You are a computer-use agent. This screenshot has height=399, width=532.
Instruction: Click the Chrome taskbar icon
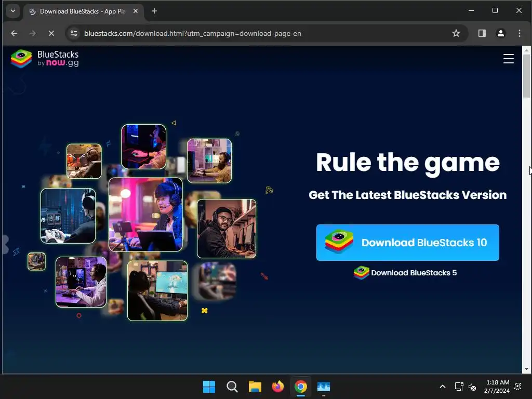click(x=301, y=387)
